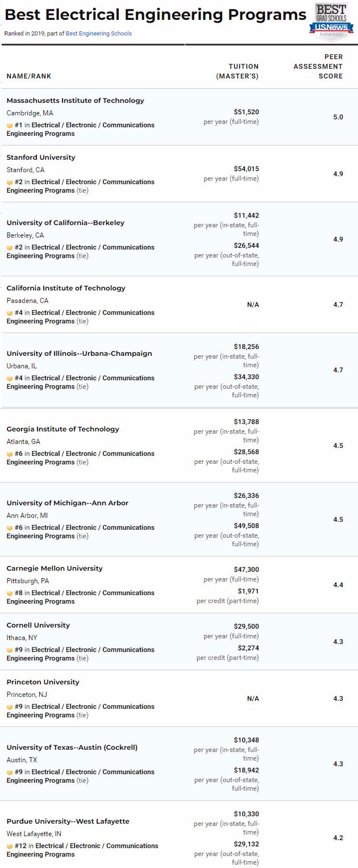
Task: Sort by the Peer Assessment Score header
Action: [x=318, y=67]
